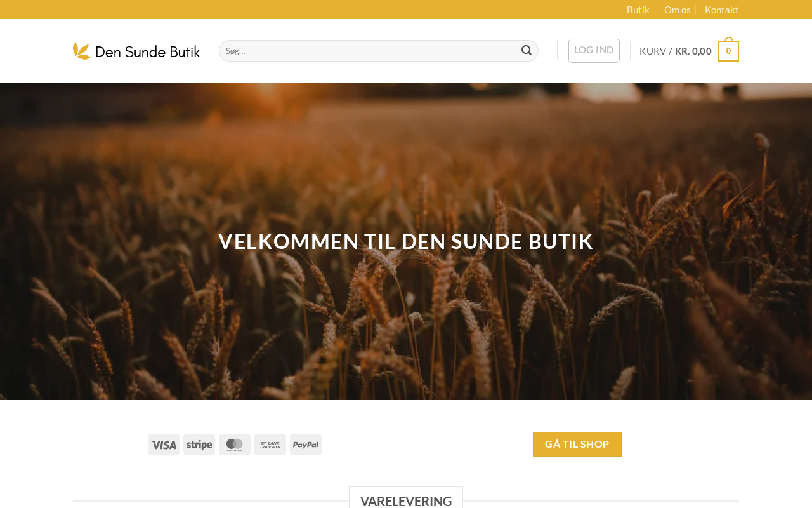
Task: Click the Visa payment icon
Action: point(164,444)
